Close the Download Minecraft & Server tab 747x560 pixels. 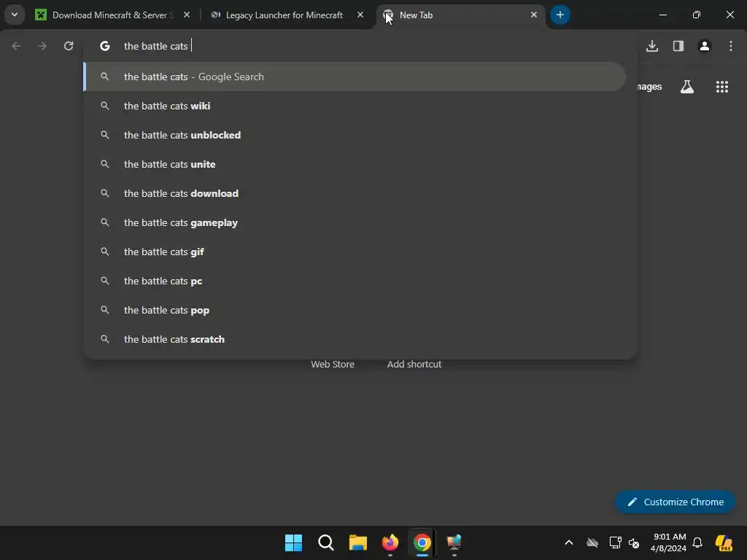point(187,15)
